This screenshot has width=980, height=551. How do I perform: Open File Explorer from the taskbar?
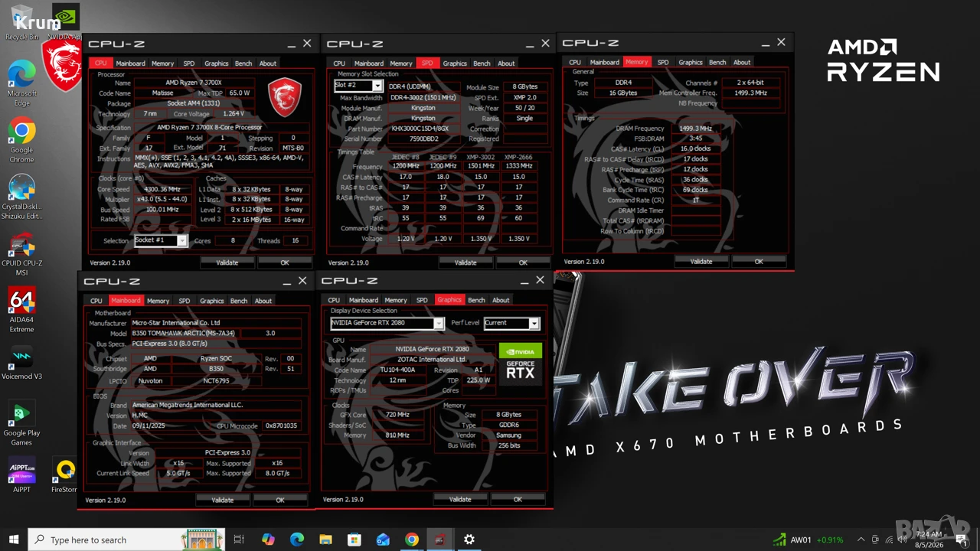pos(325,540)
